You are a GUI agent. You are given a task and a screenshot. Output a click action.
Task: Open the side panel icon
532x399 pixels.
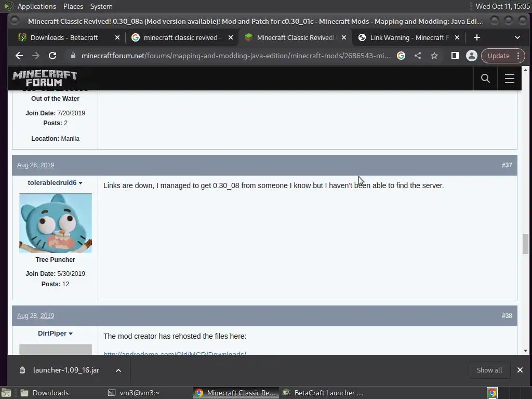tap(455, 56)
